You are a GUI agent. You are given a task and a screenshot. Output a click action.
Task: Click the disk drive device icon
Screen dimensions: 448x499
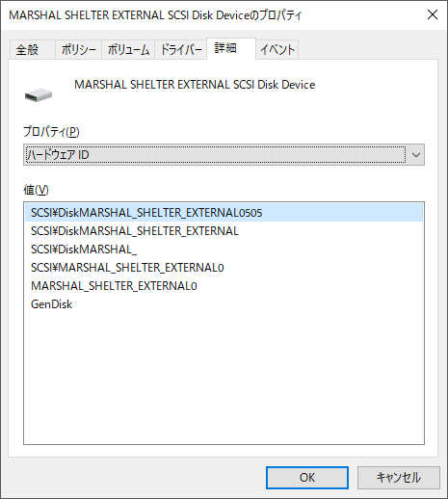point(39,95)
